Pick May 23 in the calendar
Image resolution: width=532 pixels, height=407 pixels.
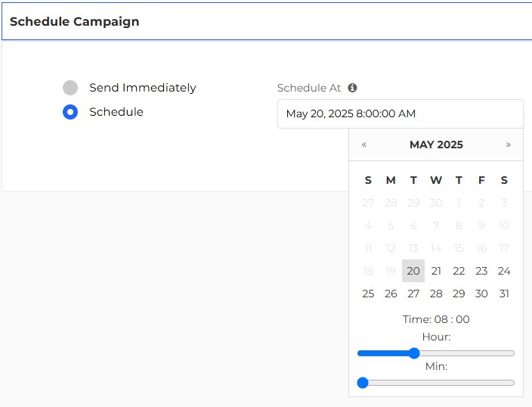tap(481, 271)
